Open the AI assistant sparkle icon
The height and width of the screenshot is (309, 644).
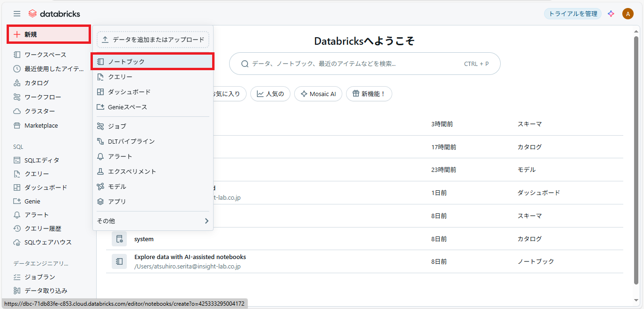[x=611, y=14]
